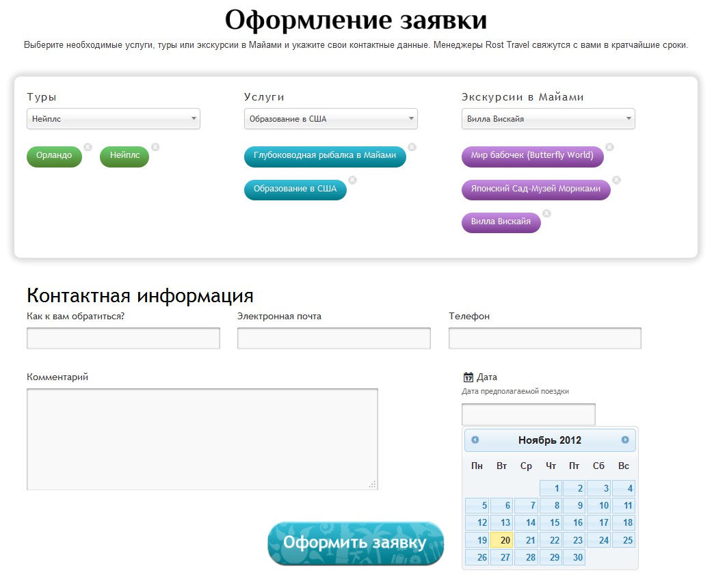The image size is (714, 588).
Task: Remove the Вилла Вискайя excursion tag
Action: coord(547,213)
